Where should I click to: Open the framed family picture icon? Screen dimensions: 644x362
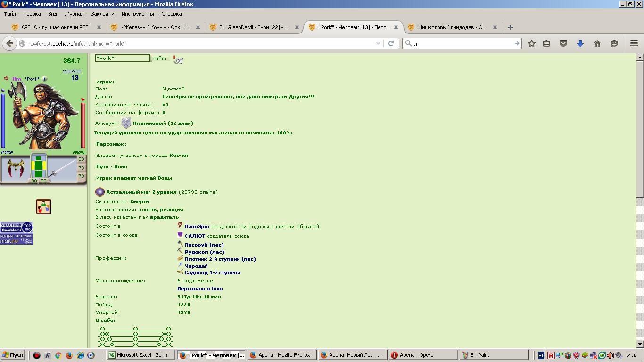[x=43, y=207]
